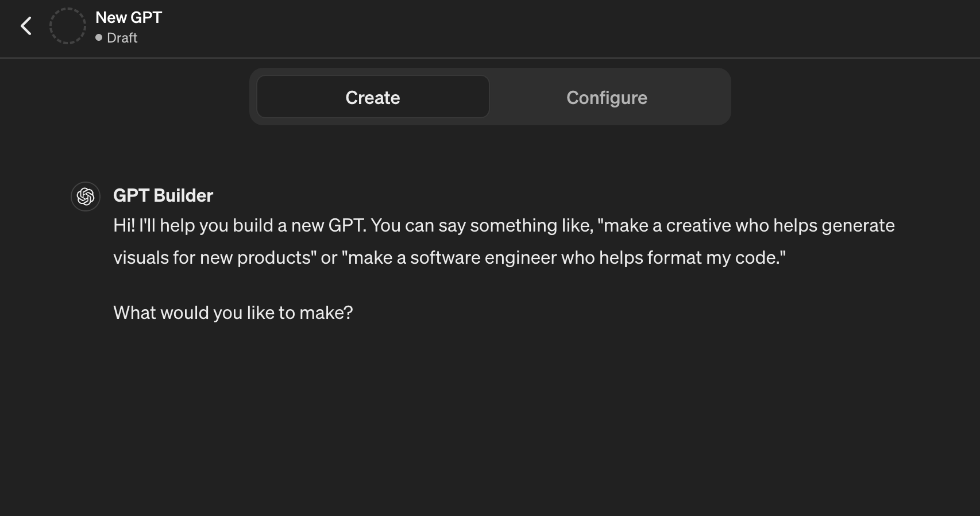
Task: Open the Configure tab
Action: (x=607, y=97)
